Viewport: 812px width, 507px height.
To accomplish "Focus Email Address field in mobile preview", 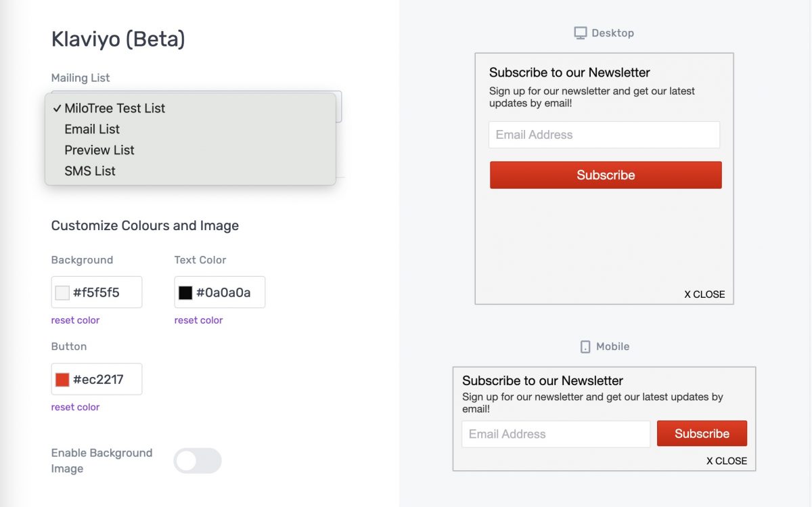I will pyautogui.click(x=556, y=434).
